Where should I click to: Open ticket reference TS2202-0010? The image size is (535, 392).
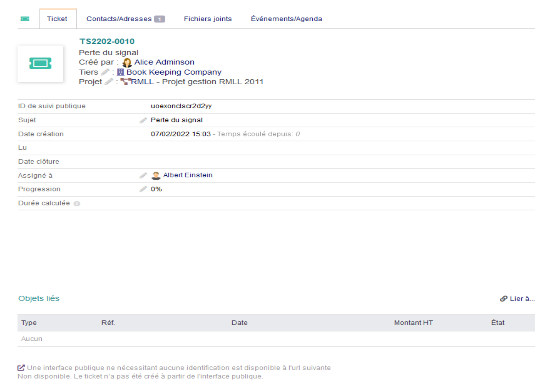coord(107,41)
